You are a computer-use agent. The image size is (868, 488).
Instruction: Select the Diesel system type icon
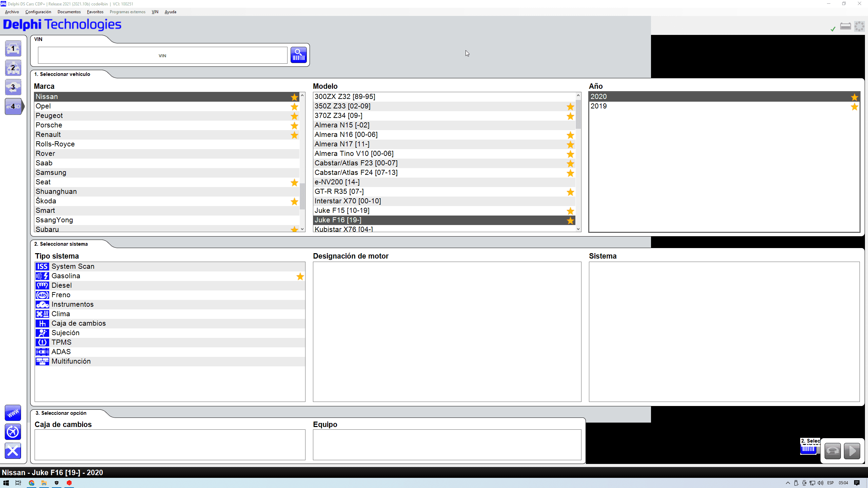coord(42,285)
